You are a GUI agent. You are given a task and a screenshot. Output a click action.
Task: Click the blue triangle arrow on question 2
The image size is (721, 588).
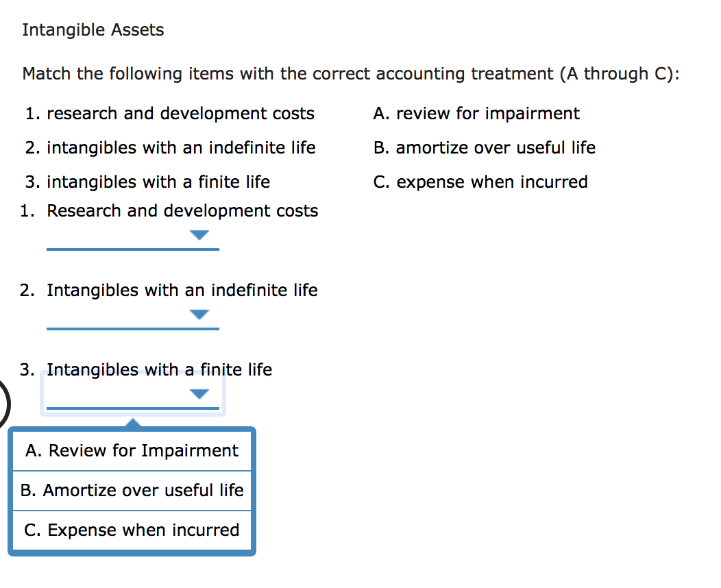[199, 315]
